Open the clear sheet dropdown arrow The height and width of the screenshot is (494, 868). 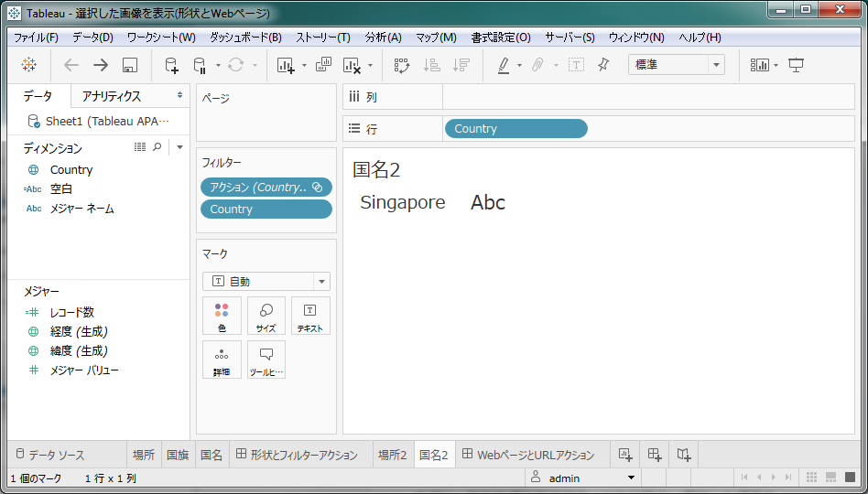[x=370, y=65]
